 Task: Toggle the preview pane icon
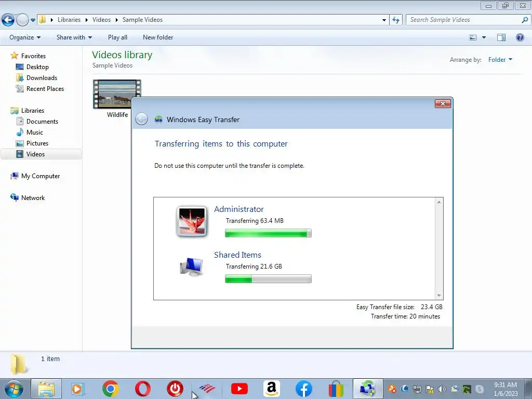pos(501,37)
